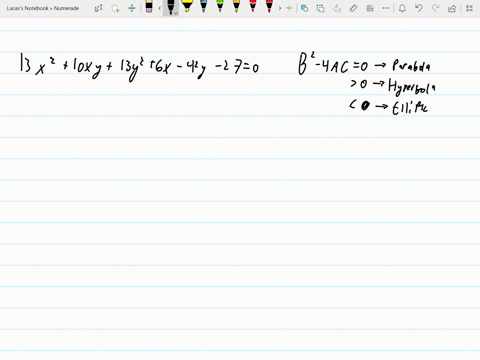
Task: Redo the last action
Action: point(435,8)
